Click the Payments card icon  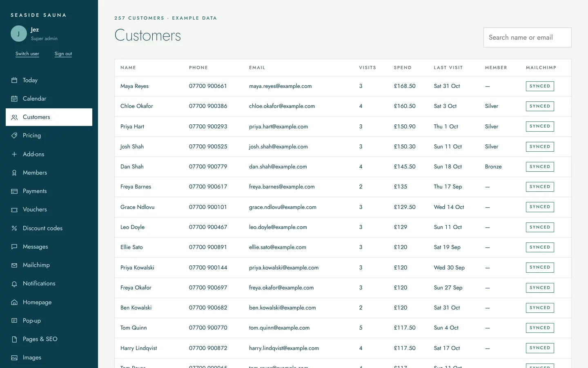click(14, 191)
